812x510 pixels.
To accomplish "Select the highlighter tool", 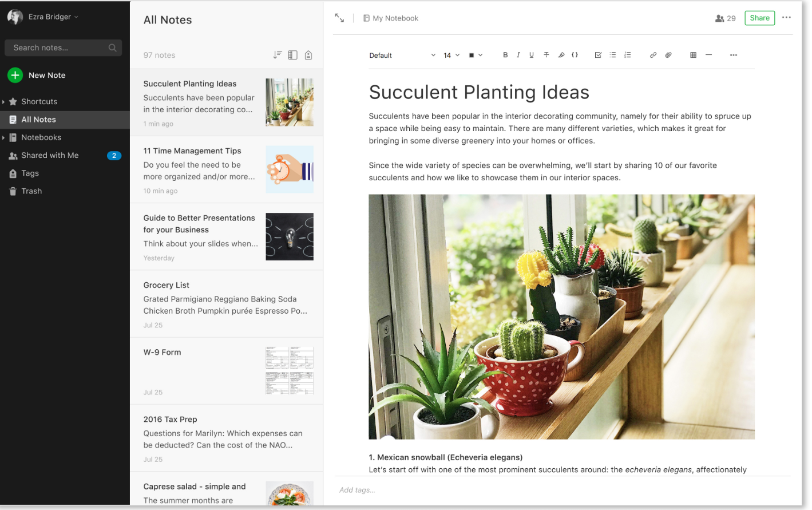I will point(561,55).
